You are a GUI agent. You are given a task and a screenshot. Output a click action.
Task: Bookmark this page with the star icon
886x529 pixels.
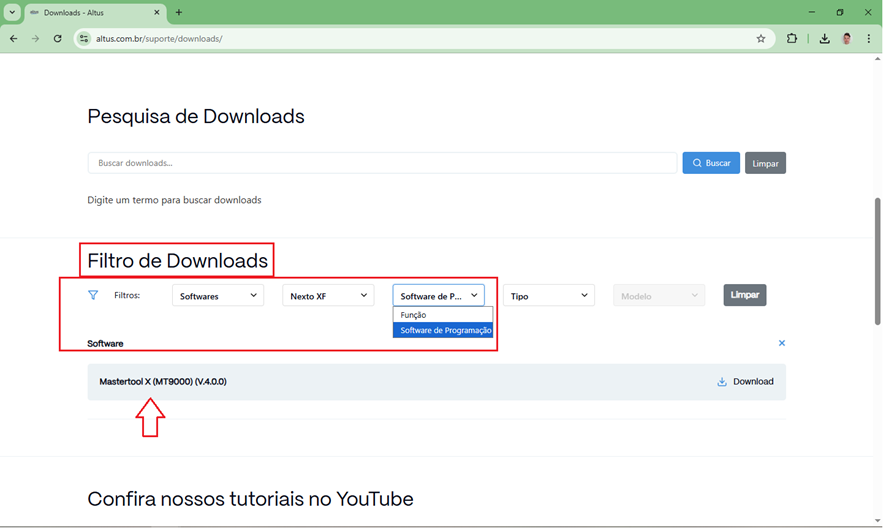(x=761, y=39)
